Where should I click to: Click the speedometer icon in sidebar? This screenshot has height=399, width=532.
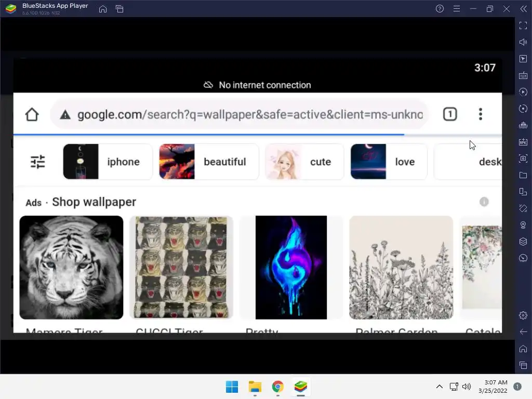point(523,258)
